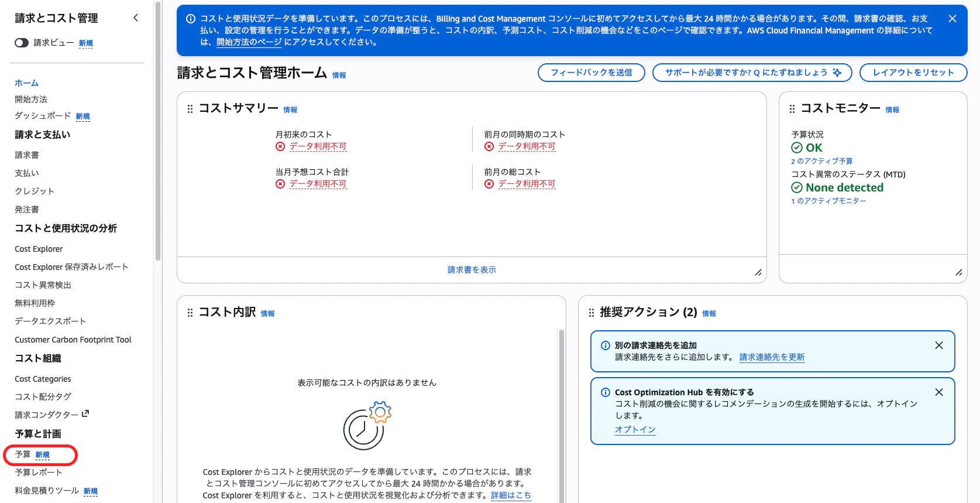Dismiss the blue info banner

pyautogui.click(x=953, y=19)
